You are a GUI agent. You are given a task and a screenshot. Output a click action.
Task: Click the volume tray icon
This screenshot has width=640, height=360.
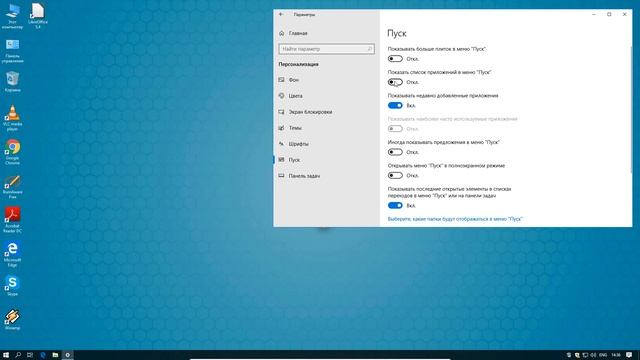click(x=593, y=355)
